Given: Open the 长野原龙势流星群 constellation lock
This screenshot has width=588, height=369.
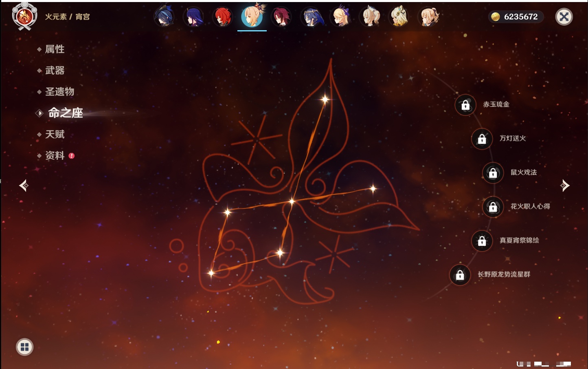Looking at the screenshot, I should [x=460, y=275].
